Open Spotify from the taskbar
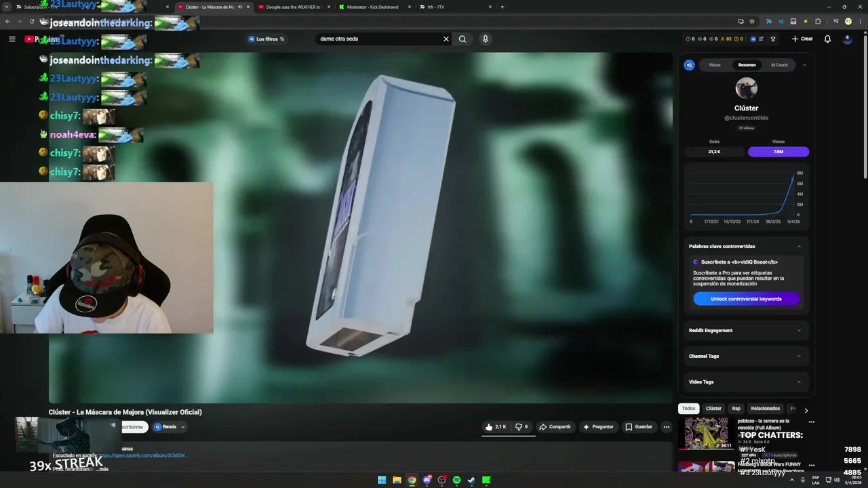 pos(456,481)
